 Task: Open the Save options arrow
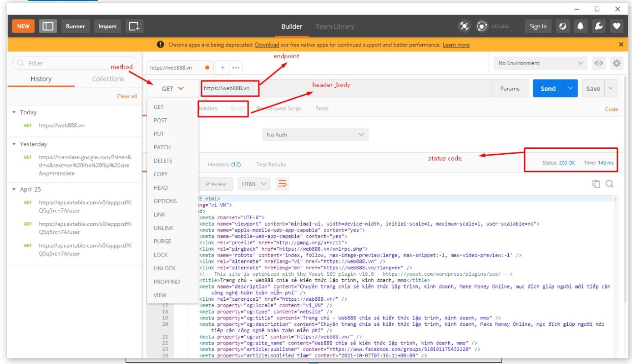[x=611, y=89]
